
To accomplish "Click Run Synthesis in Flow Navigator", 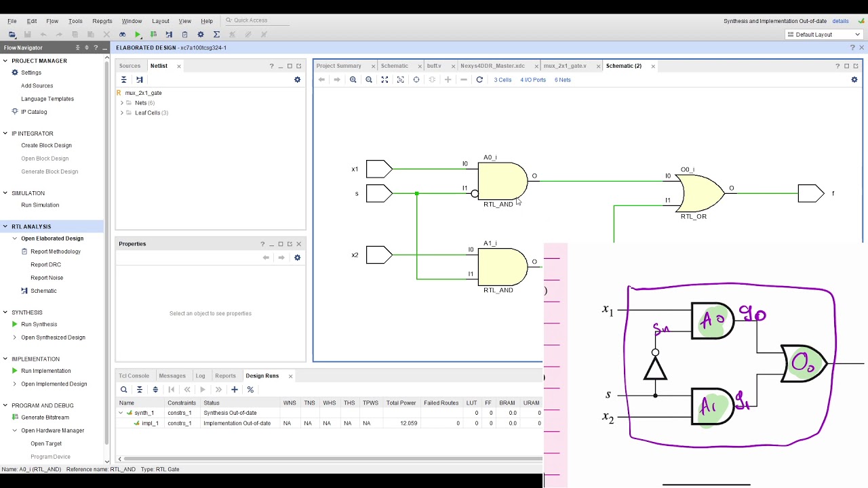I will point(39,325).
